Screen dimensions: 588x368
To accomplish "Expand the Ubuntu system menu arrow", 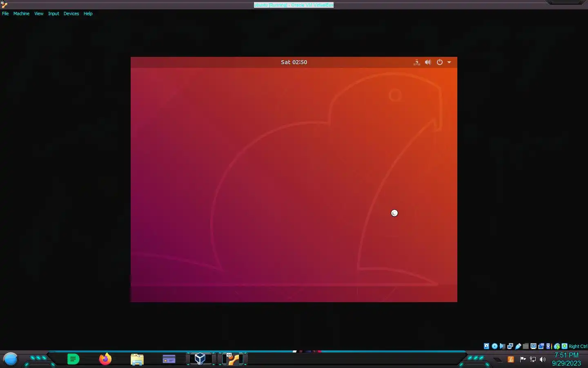I will pyautogui.click(x=449, y=62).
